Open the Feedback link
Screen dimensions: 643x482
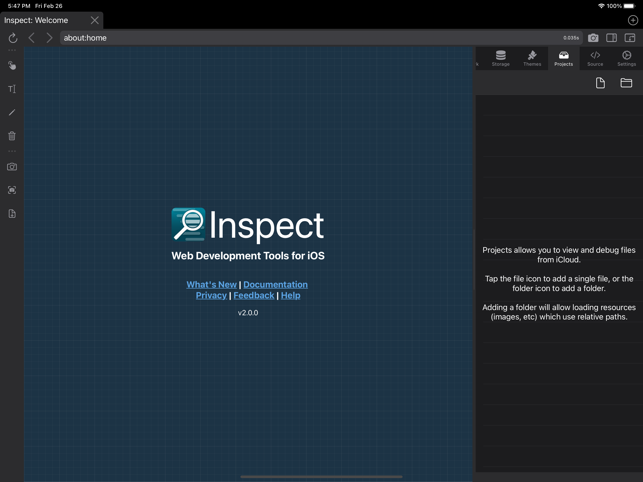click(254, 295)
